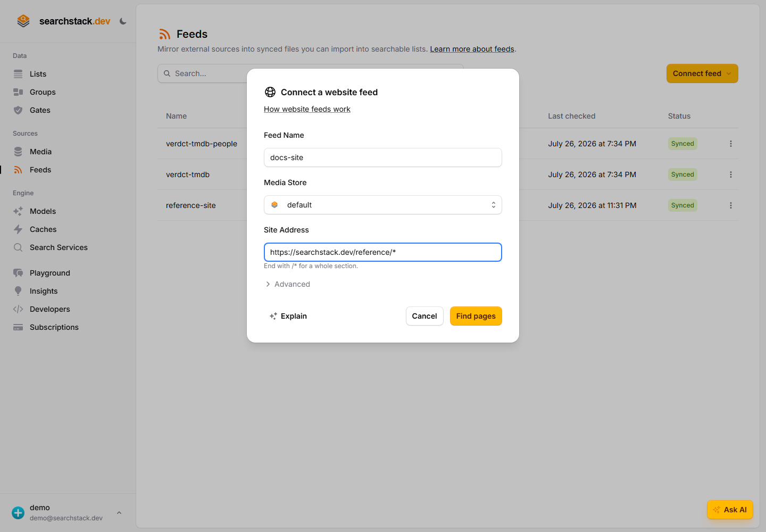Click the Gates shield icon
The height and width of the screenshot is (532, 766).
18,110
